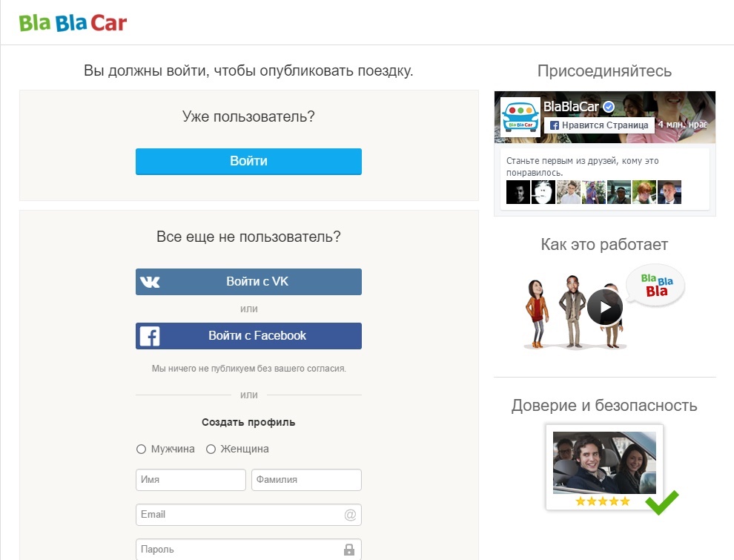The height and width of the screenshot is (560, 734).
Task: Click the BlaBlaCar car avatar in the Facebook widget
Action: pyautogui.click(x=520, y=116)
